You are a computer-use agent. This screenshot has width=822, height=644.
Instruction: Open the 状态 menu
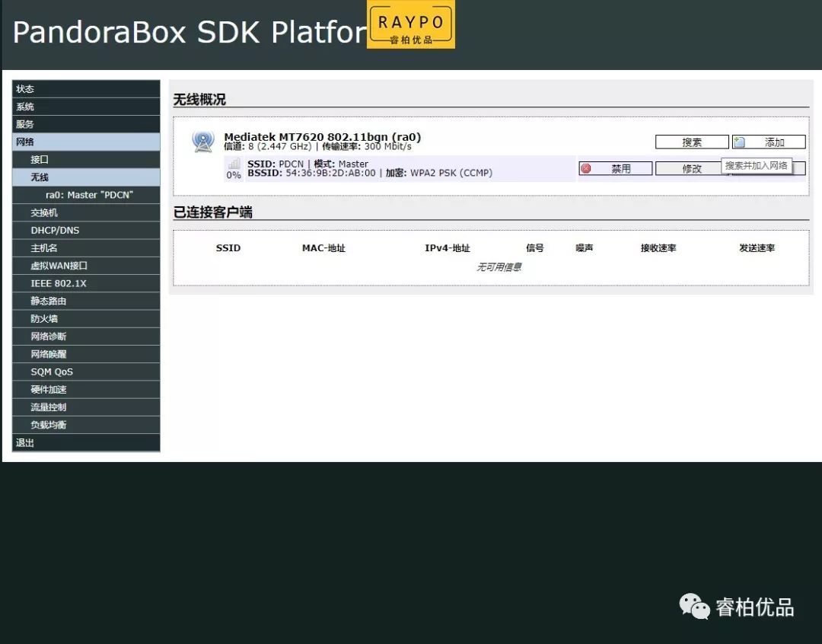(x=86, y=88)
